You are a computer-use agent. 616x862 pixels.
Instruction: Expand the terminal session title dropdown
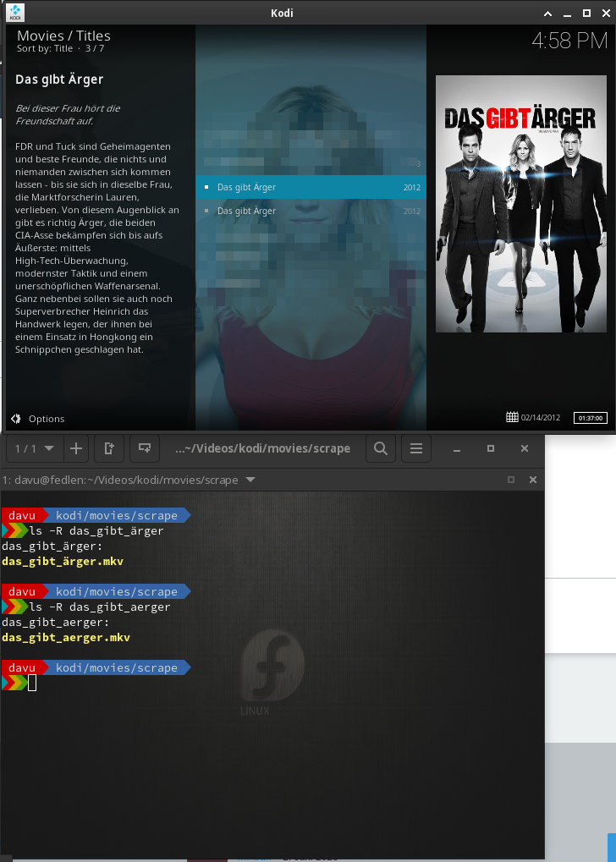(250, 480)
